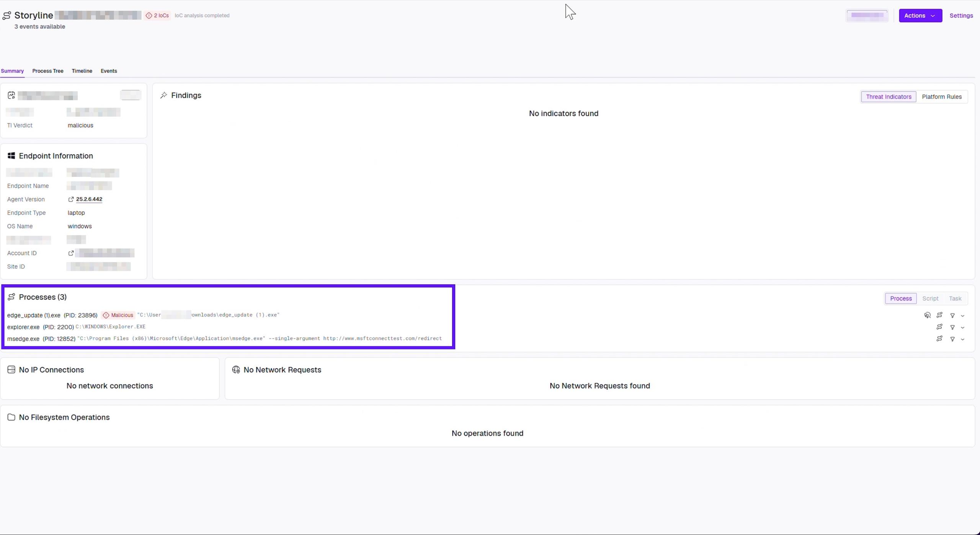Open agent version 25.2.6.442 link
980x535 pixels.
[x=89, y=199]
